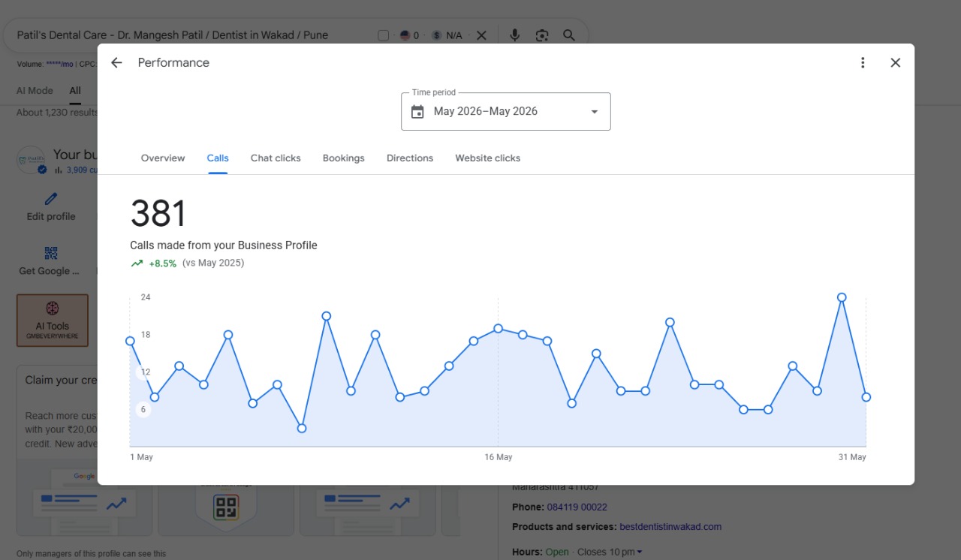Call the phone number 084119 00022
The image size is (961, 560).
(577, 507)
